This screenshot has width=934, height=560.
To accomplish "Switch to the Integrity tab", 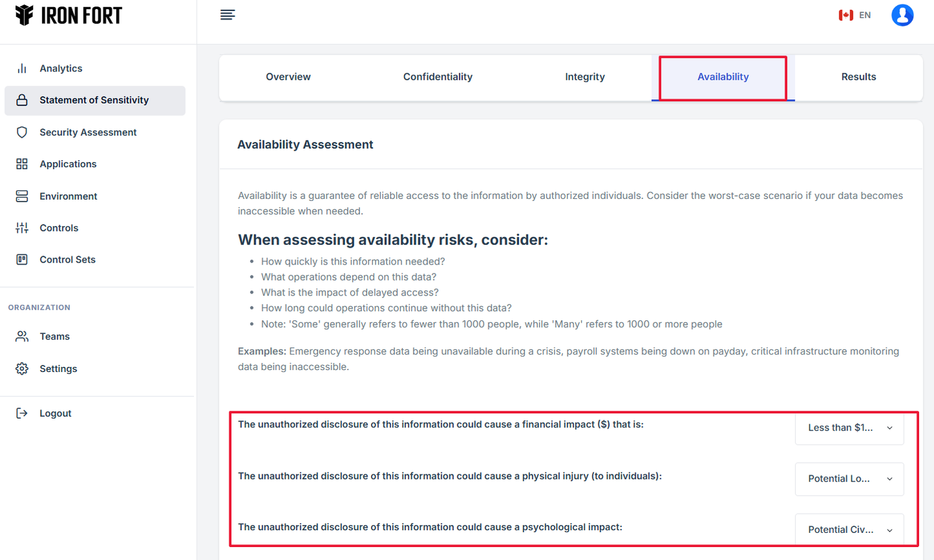I will pos(584,76).
